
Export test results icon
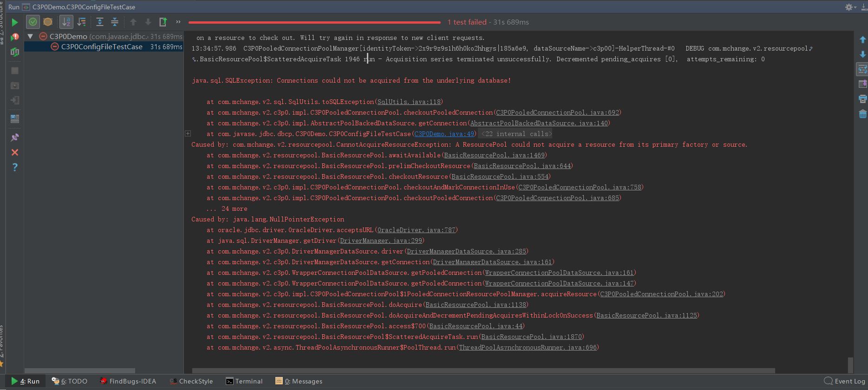[x=163, y=22]
